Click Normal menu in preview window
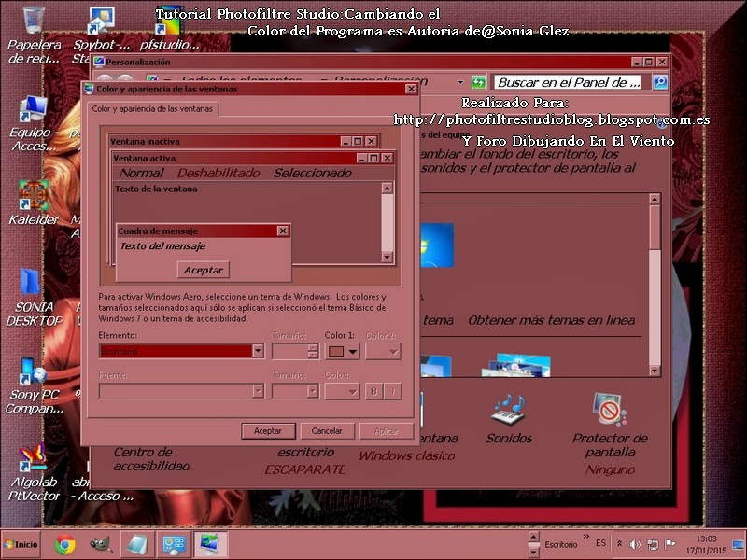This screenshot has width=747, height=560. (142, 173)
